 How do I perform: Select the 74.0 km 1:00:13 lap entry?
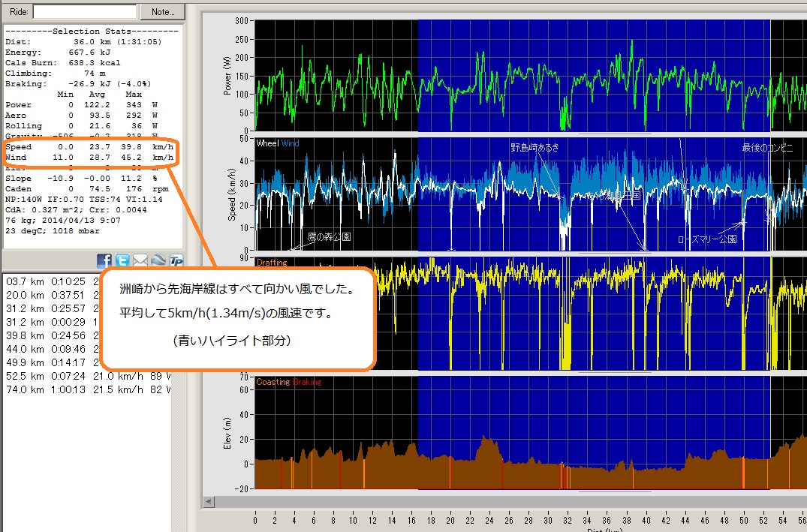pos(86,390)
